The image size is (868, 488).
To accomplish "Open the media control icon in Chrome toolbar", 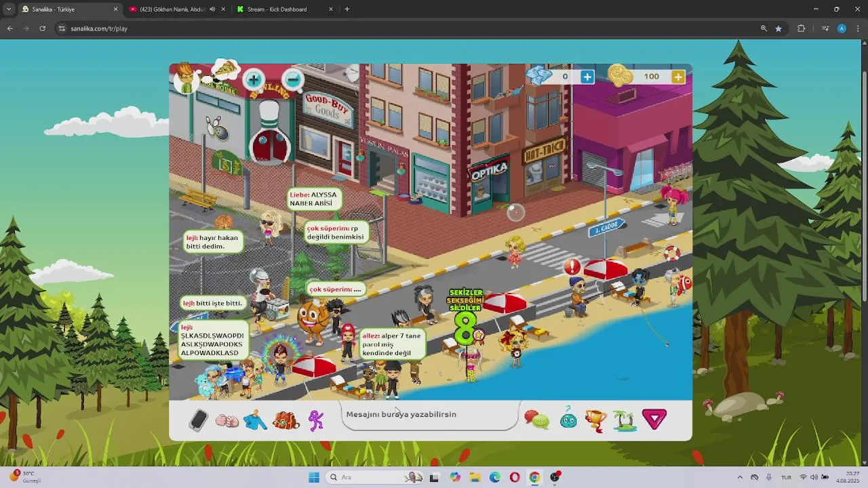I will pos(825,28).
